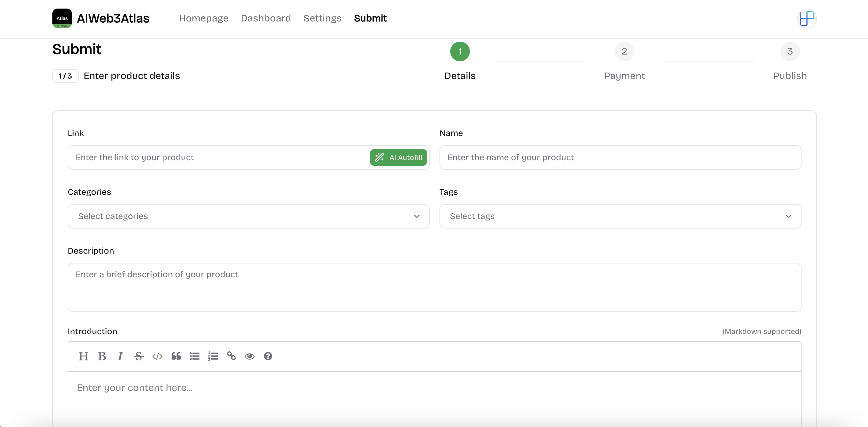This screenshot has height=427, width=868.
Task: Open the Select tags dropdown
Action: [x=620, y=216]
